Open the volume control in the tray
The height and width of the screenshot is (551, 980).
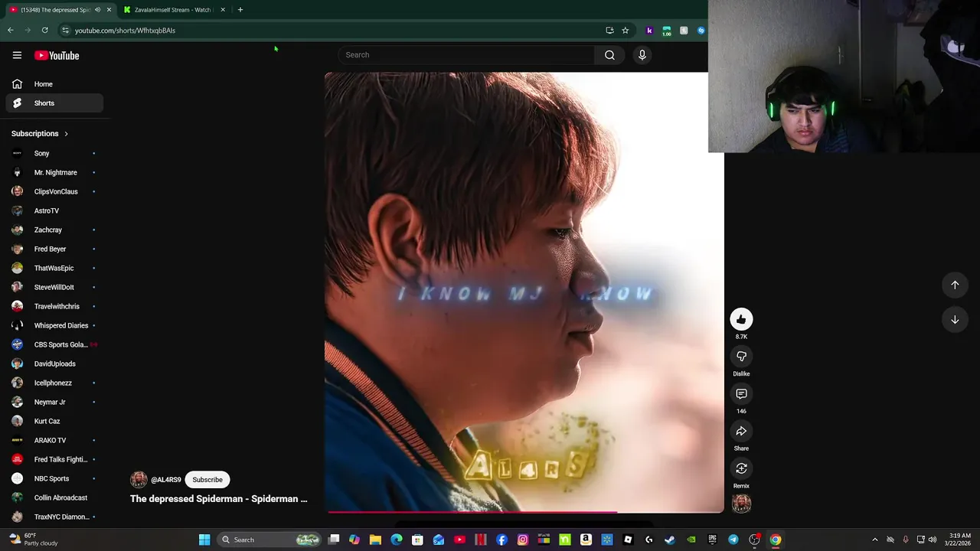[932, 540]
